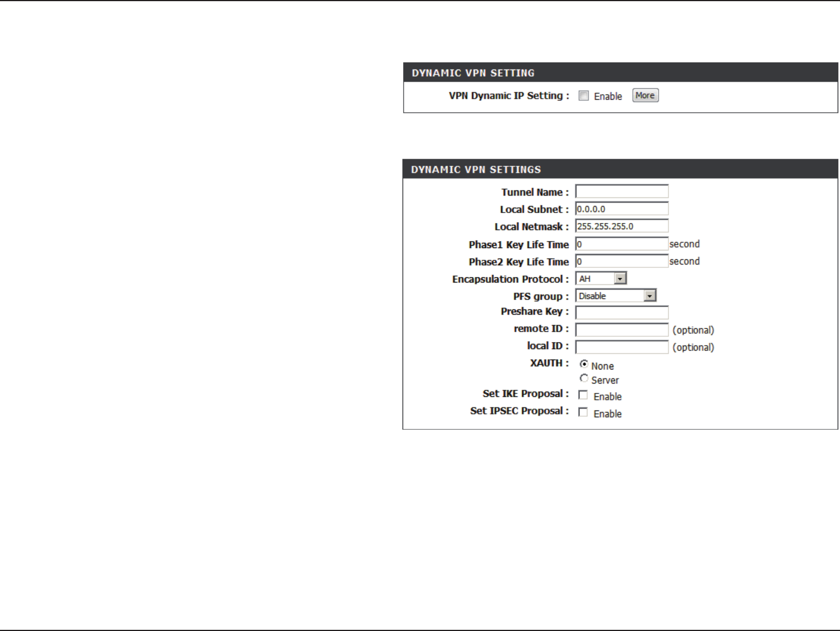Focus the remote ID input field
The image size is (840, 631).
[x=622, y=330]
